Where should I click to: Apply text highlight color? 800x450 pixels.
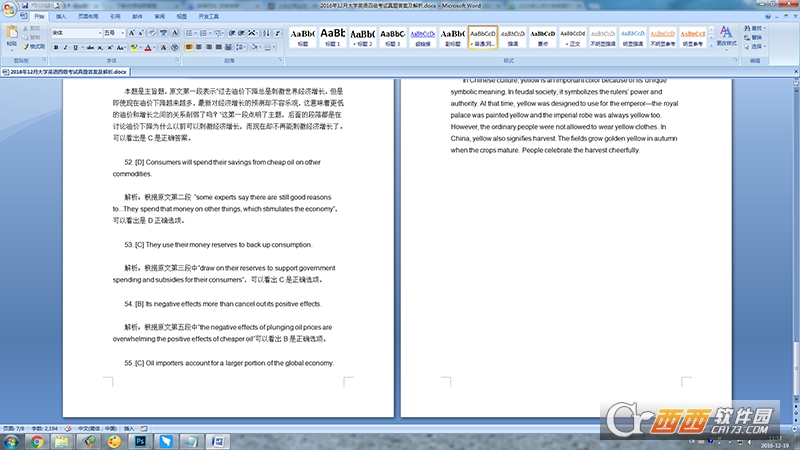coord(133,47)
